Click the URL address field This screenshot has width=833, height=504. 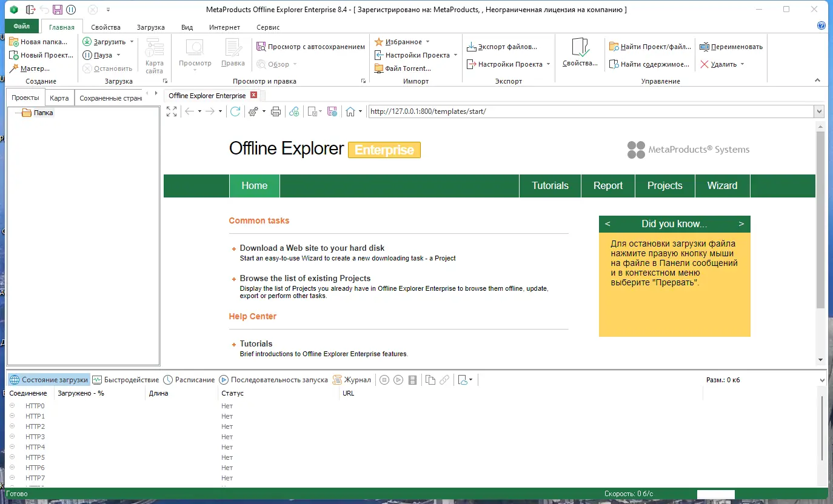point(591,111)
